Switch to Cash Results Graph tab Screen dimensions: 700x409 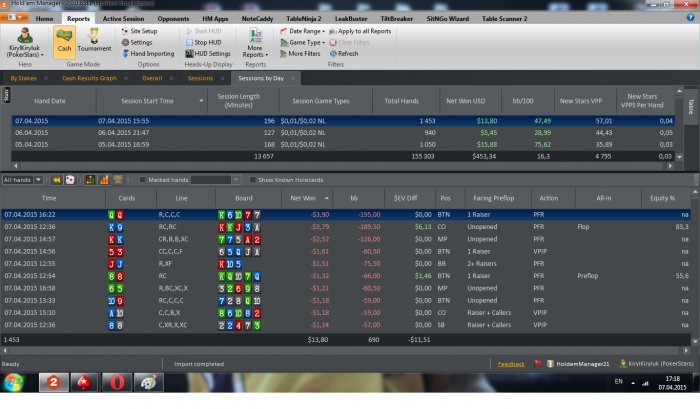click(89, 78)
